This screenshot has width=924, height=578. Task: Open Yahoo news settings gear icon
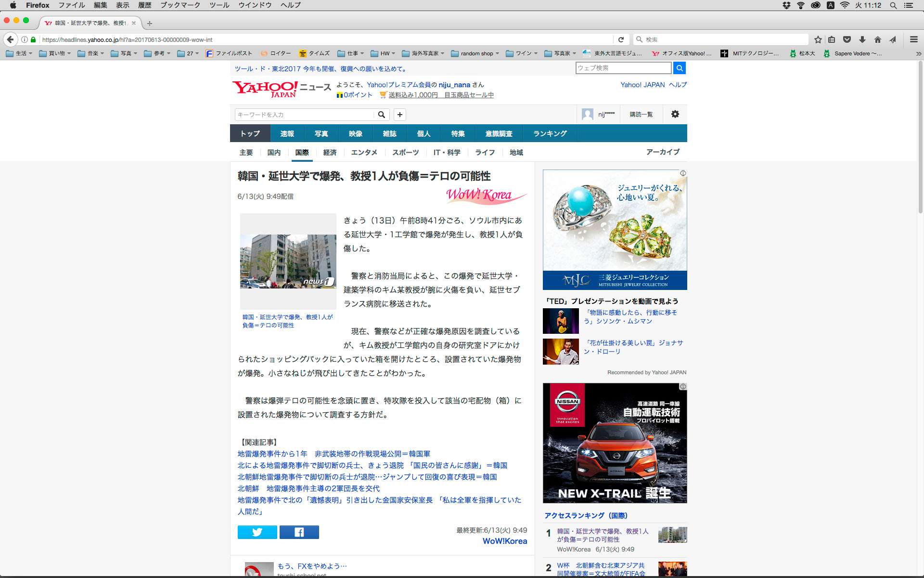(x=675, y=114)
